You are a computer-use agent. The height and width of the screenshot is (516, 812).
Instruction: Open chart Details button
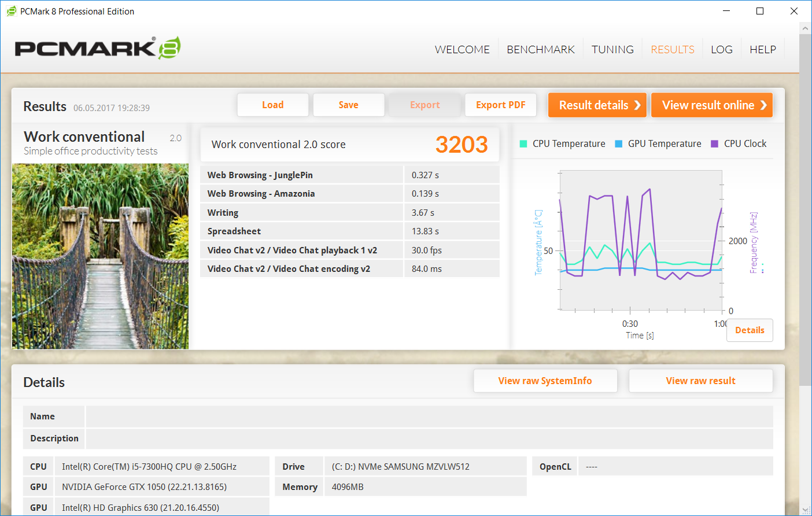point(750,330)
